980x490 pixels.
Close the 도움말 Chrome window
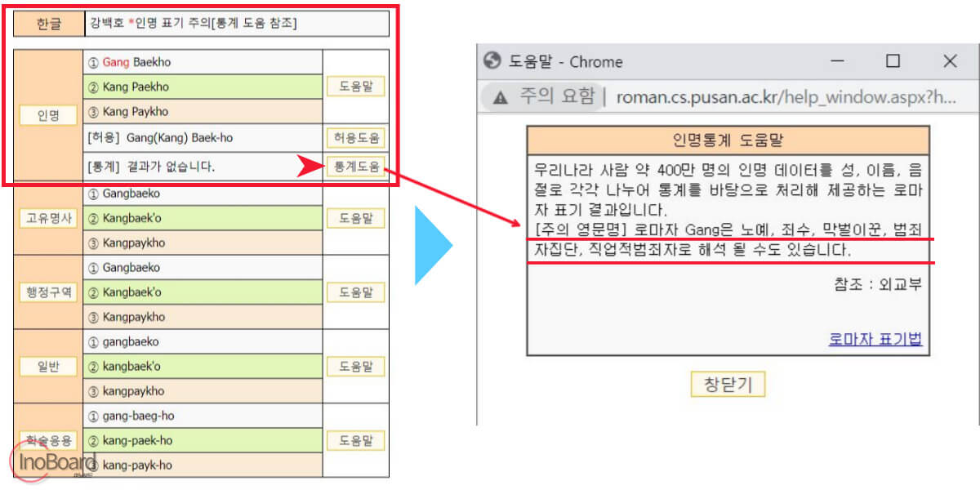point(950,61)
